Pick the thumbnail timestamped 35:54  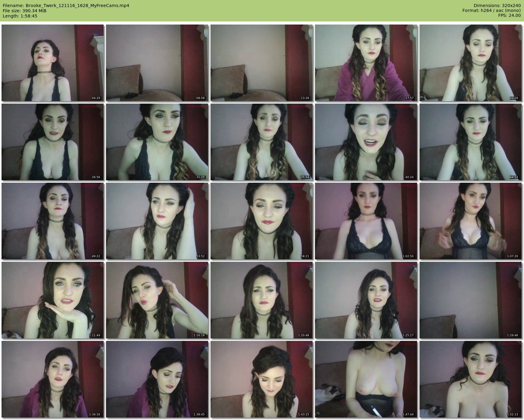click(262, 142)
